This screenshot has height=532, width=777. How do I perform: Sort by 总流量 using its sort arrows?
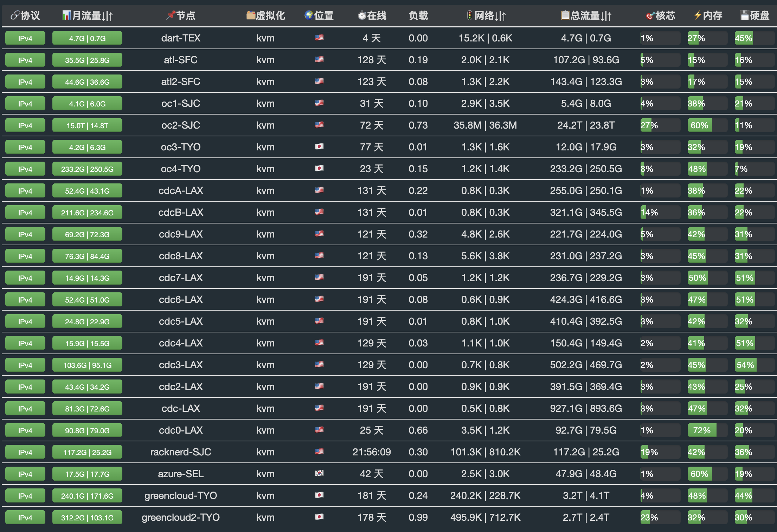tap(606, 16)
